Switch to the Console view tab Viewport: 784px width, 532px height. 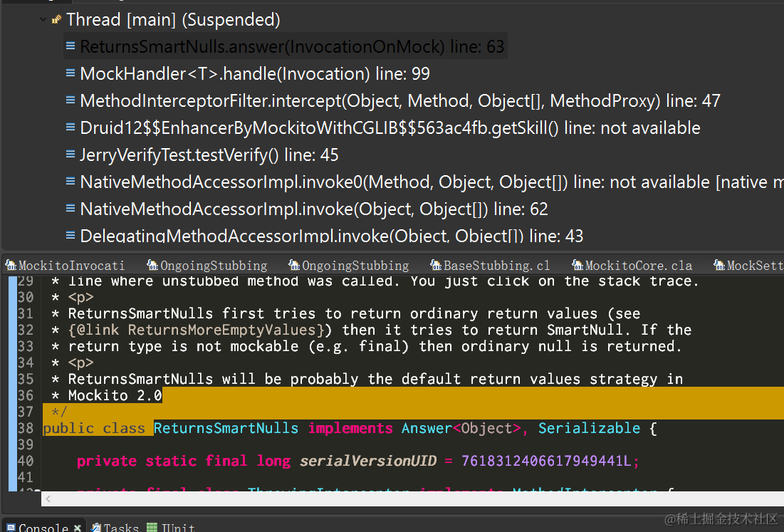pyautogui.click(x=43, y=527)
